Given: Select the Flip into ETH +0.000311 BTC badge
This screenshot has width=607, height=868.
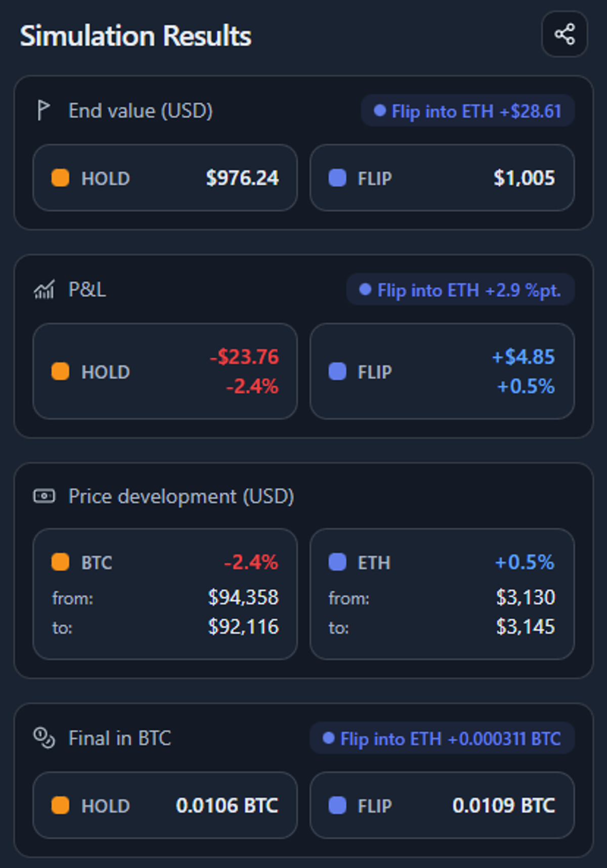Looking at the screenshot, I should coord(442,739).
